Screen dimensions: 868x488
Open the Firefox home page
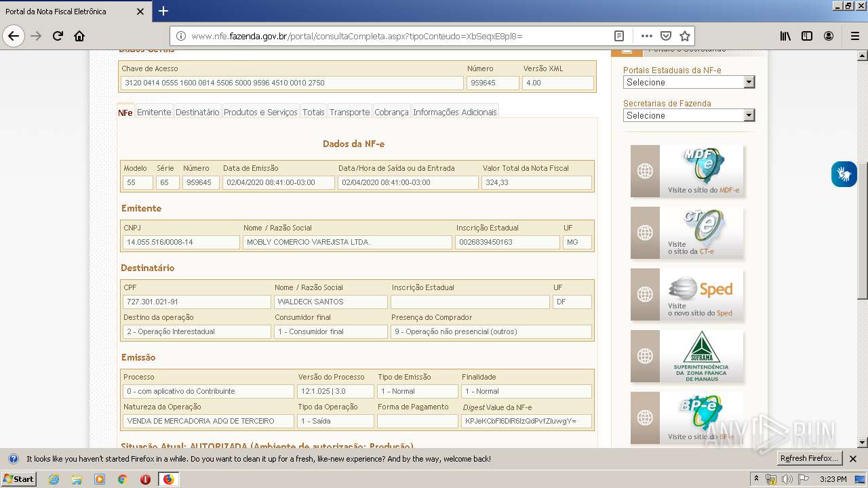(79, 36)
